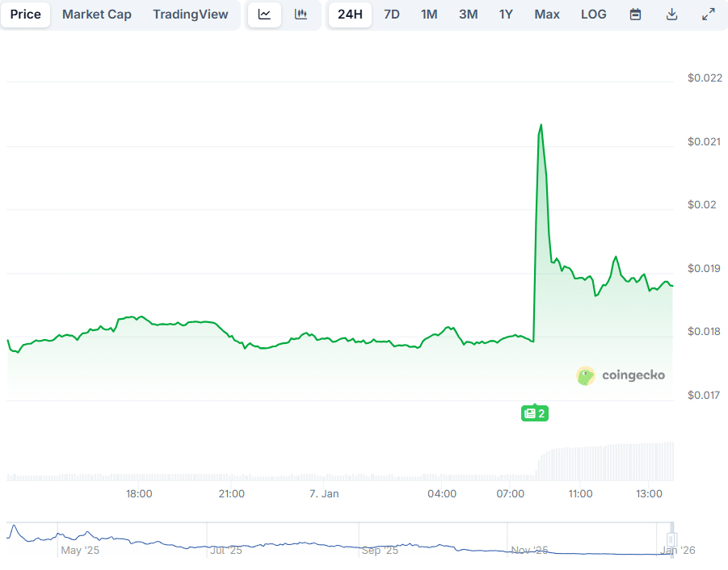Download the chart data
Screen dimensions: 728x570
tap(671, 15)
